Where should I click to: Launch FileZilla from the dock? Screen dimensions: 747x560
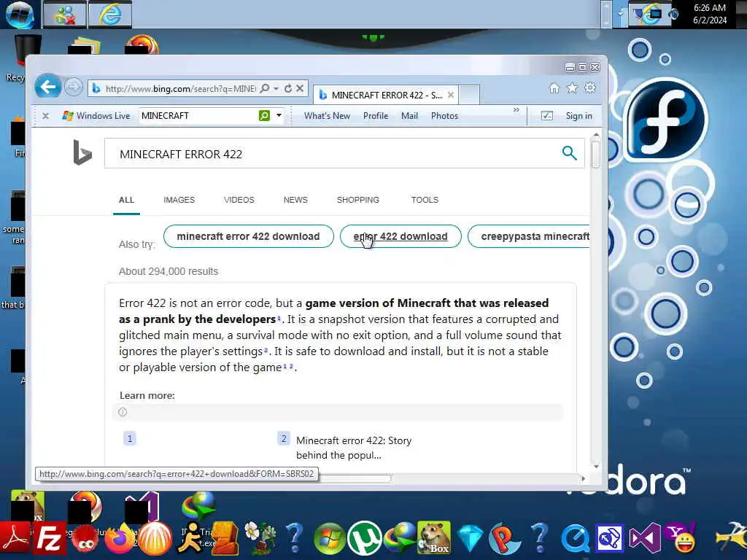point(49,539)
